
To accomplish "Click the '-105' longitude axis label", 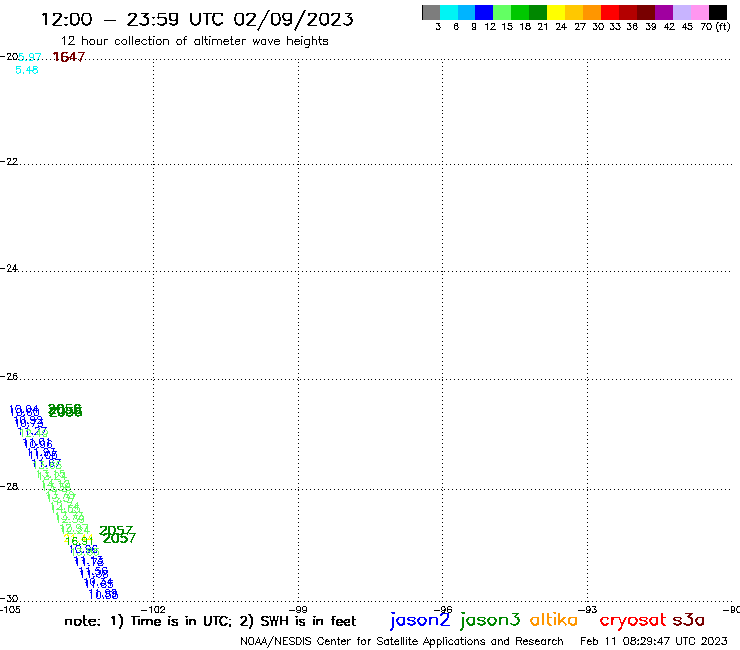I will (10, 609).
